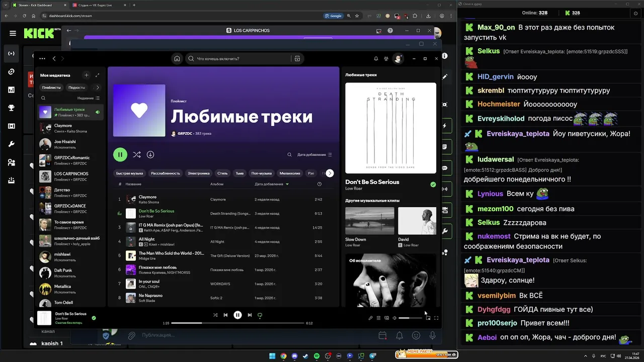Open Slow Down music video thumbnail

[370, 221]
